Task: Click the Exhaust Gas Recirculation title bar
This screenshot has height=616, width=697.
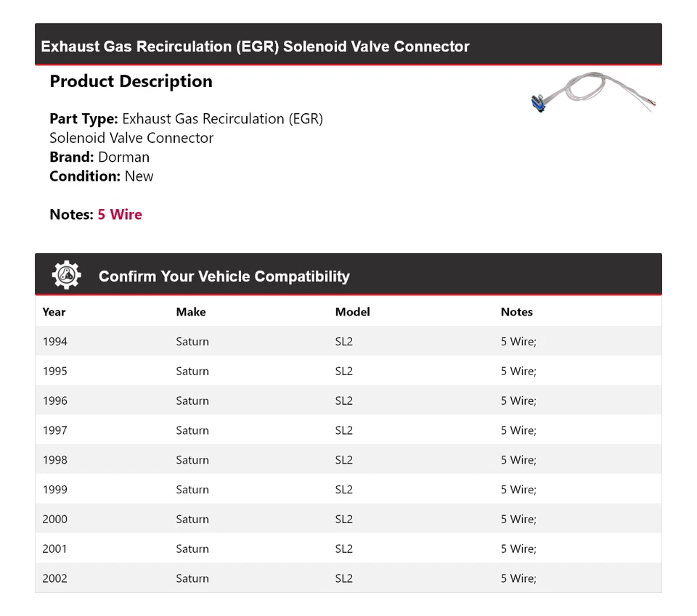Action: (255, 46)
